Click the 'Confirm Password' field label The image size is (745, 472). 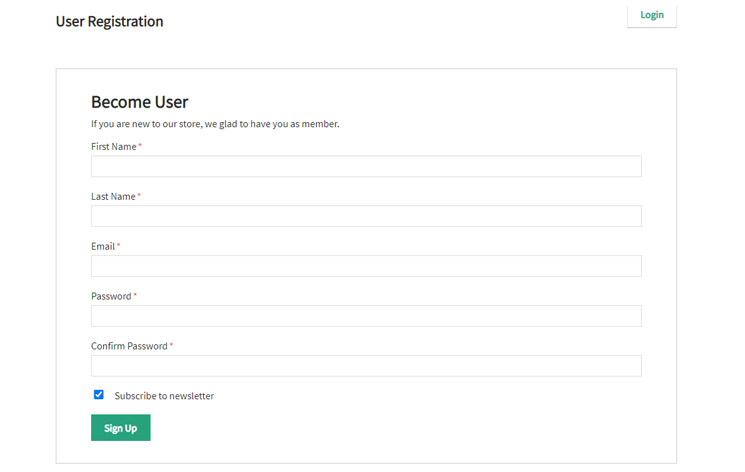click(x=129, y=346)
